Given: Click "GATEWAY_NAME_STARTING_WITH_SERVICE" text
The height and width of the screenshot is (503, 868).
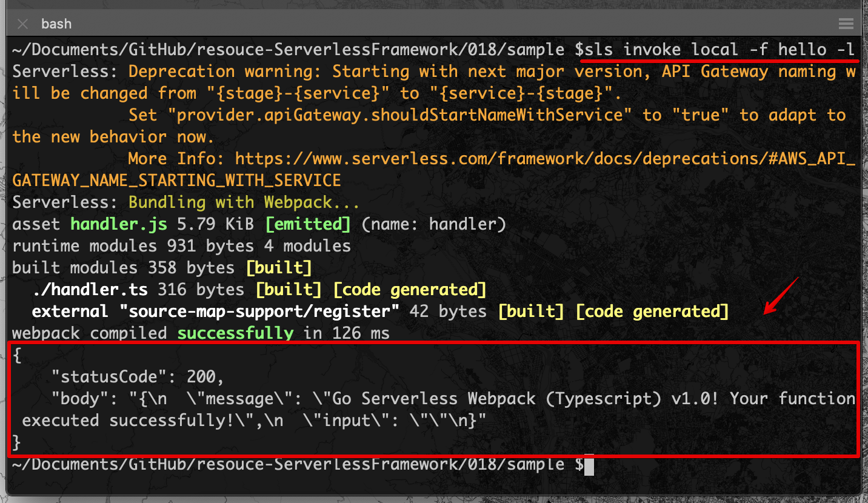Looking at the screenshot, I should click(176, 181).
